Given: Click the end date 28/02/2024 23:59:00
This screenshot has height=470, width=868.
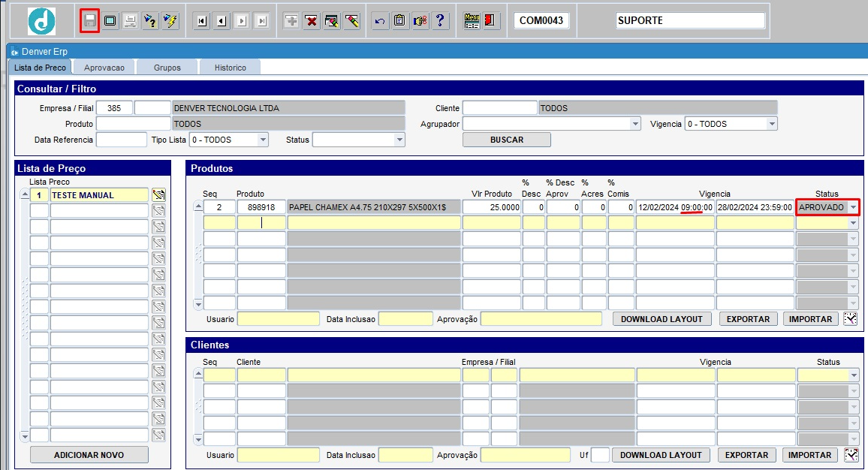Looking at the screenshot, I should point(755,207).
